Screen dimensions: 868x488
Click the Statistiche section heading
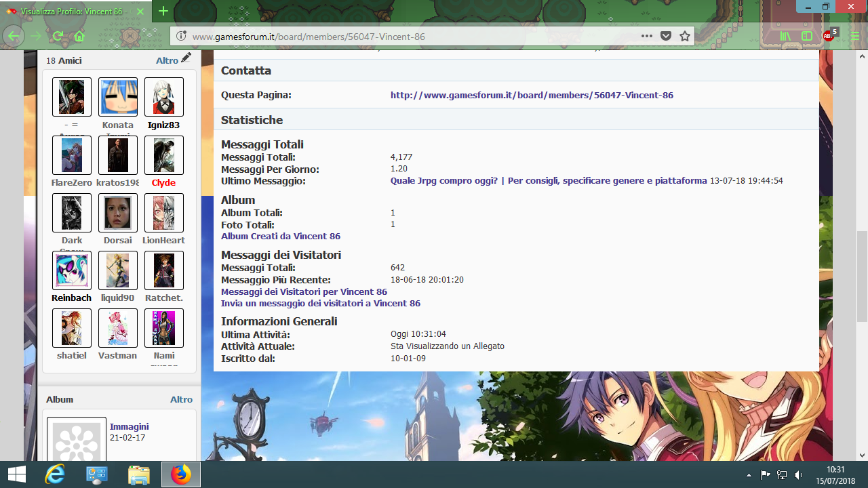[x=252, y=120]
